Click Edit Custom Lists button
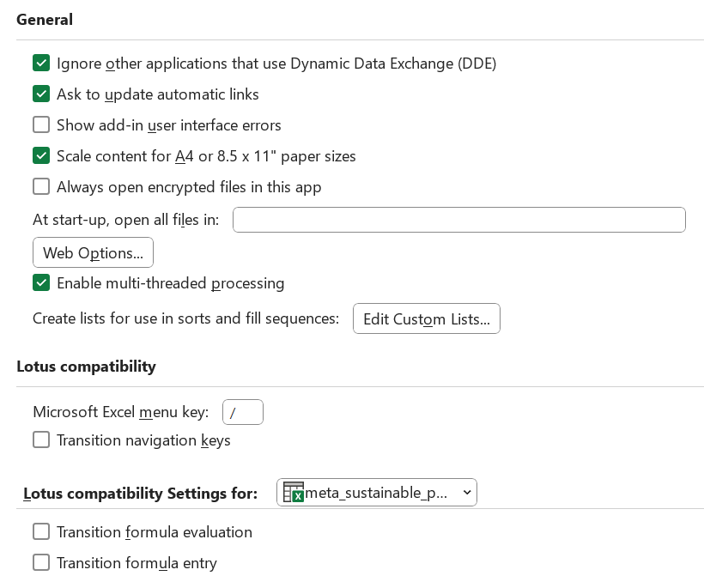 pyautogui.click(x=426, y=319)
